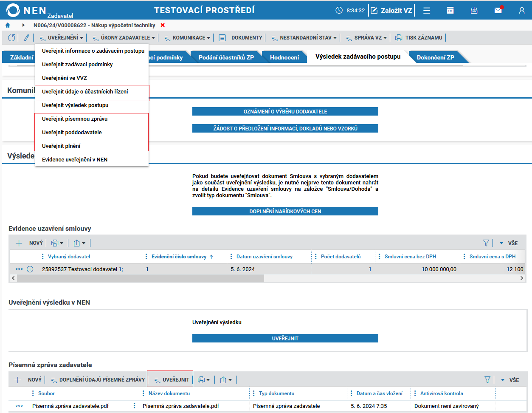The image size is (532, 413).
Task: Open Výsledek zadávacího postupu tab
Action: click(358, 57)
